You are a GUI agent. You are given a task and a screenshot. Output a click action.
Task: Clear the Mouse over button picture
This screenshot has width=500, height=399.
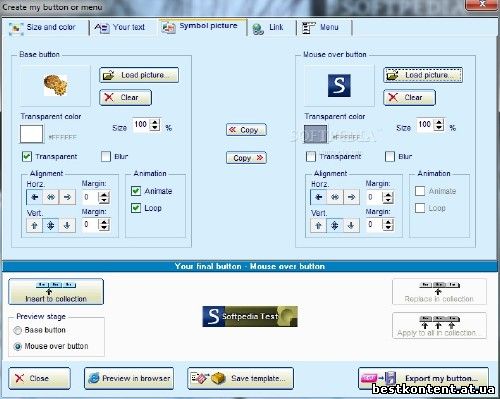[409, 98]
